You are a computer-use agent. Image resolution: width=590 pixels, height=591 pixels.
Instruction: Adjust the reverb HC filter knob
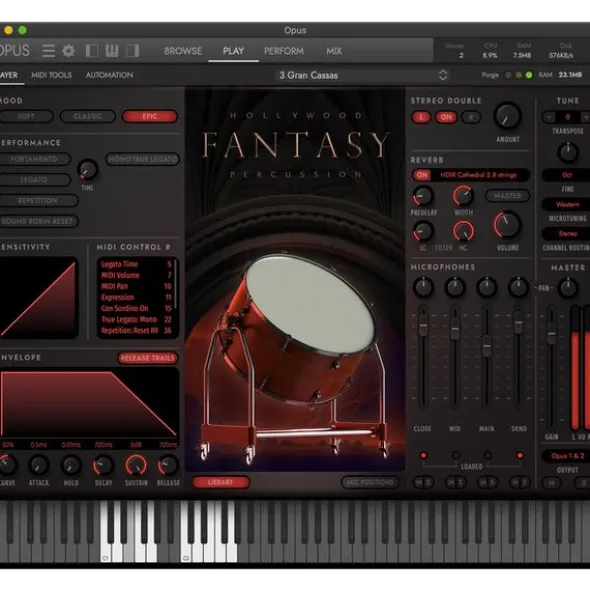point(463,231)
